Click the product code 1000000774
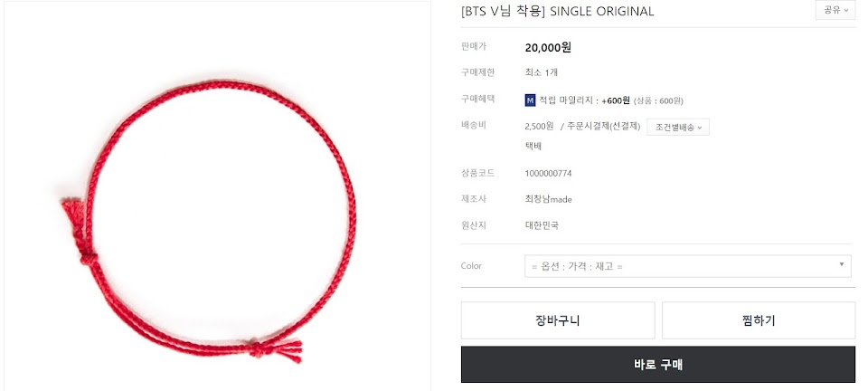 pyautogui.click(x=548, y=174)
